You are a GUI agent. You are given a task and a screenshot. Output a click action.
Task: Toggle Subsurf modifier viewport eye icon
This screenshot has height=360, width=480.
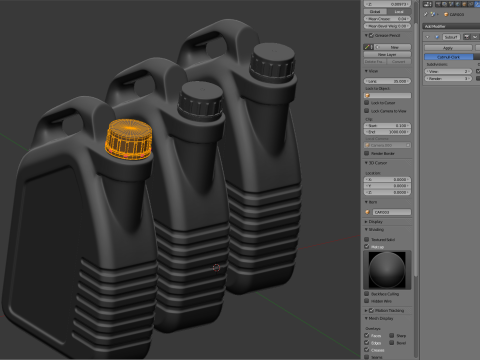pyautogui.click(x=475, y=37)
